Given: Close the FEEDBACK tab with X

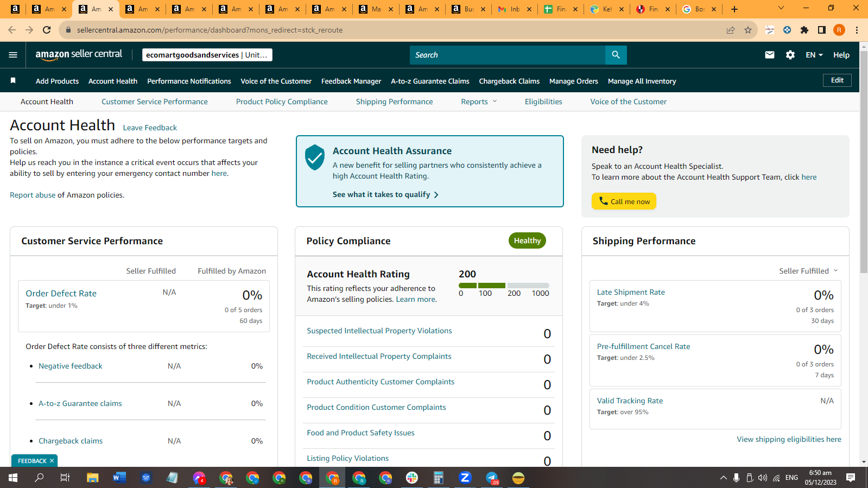Looking at the screenshot, I should tap(52, 461).
